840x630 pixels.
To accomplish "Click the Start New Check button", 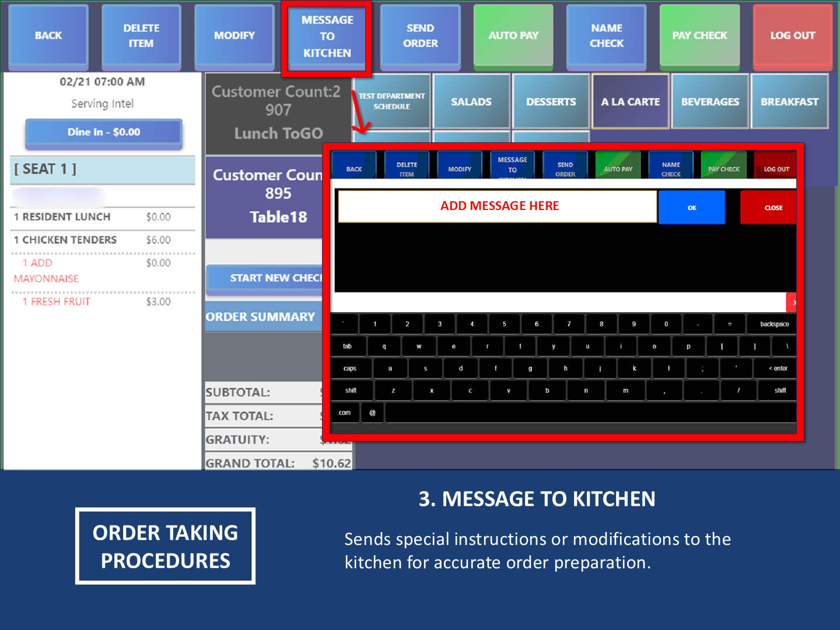I will tap(265, 278).
